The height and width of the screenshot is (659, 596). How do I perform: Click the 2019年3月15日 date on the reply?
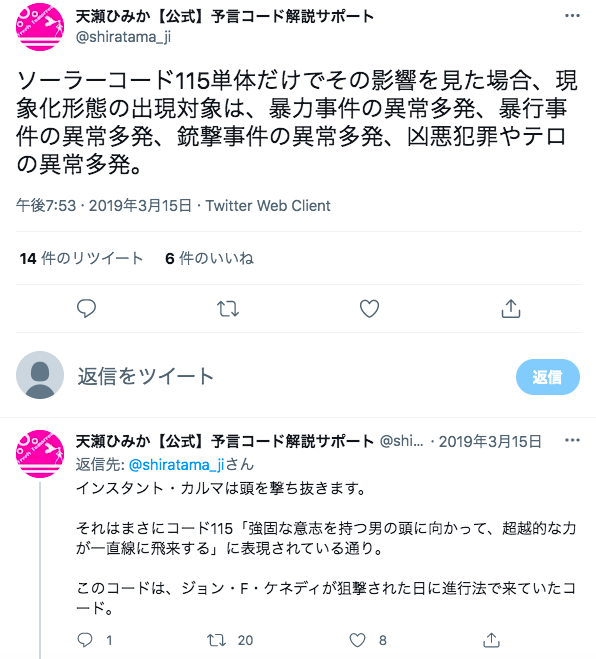point(490,441)
